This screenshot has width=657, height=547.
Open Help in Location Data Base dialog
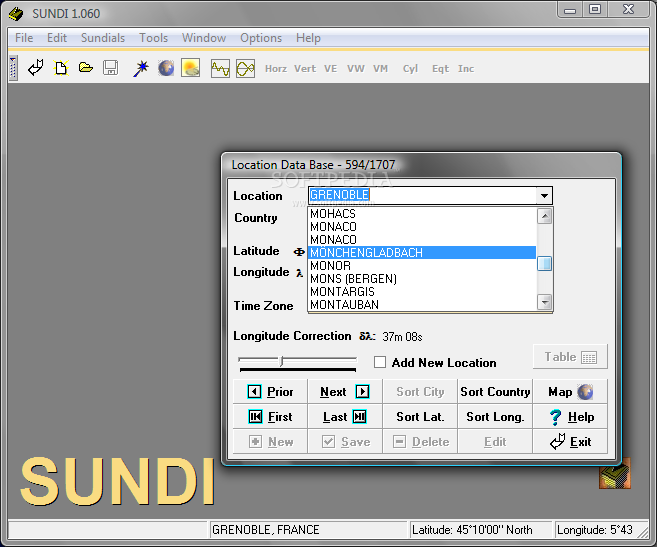pyautogui.click(x=570, y=417)
